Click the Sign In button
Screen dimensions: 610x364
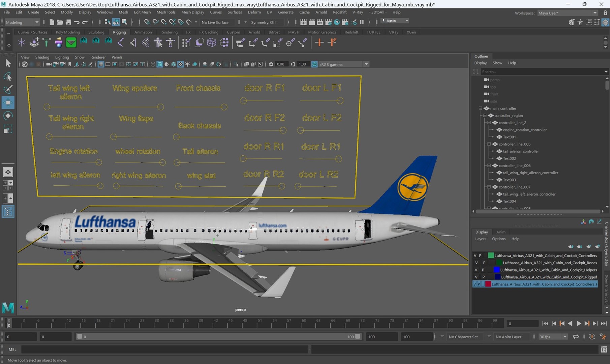(x=394, y=21)
